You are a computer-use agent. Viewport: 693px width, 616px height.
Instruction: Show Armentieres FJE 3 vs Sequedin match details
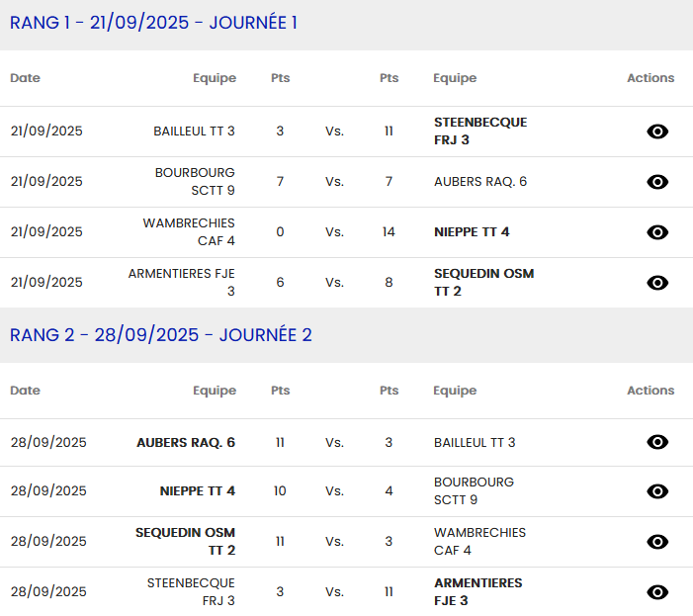pos(657,283)
